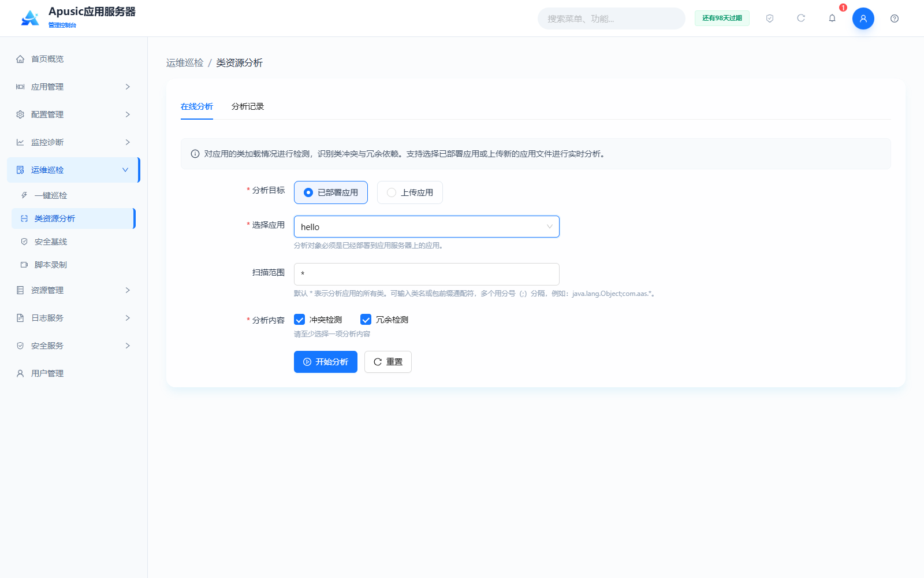Expand the 资源管理 menu chevron

point(128,290)
